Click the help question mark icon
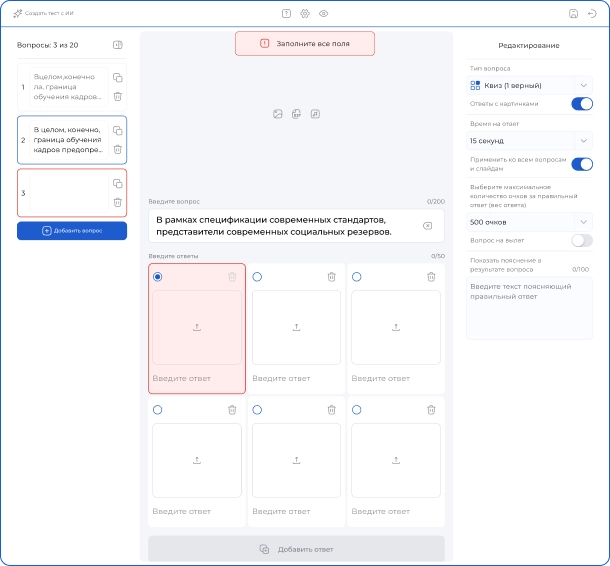610x566 pixels. [286, 14]
